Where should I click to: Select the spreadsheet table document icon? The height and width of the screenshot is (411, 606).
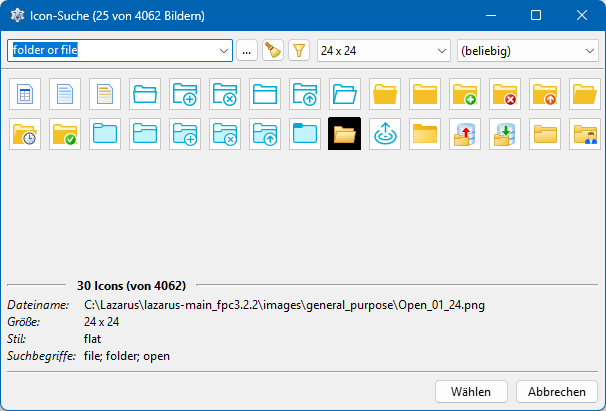coord(25,94)
